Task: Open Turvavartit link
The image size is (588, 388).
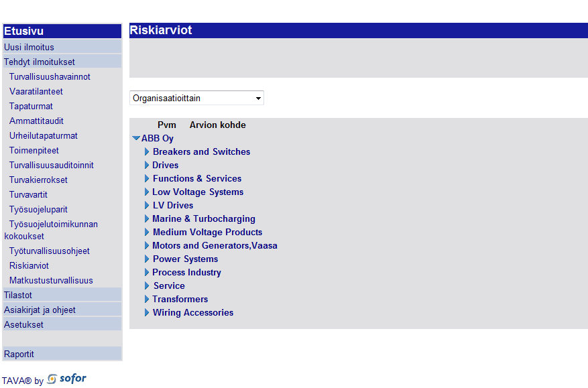Action: (x=29, y=195)
